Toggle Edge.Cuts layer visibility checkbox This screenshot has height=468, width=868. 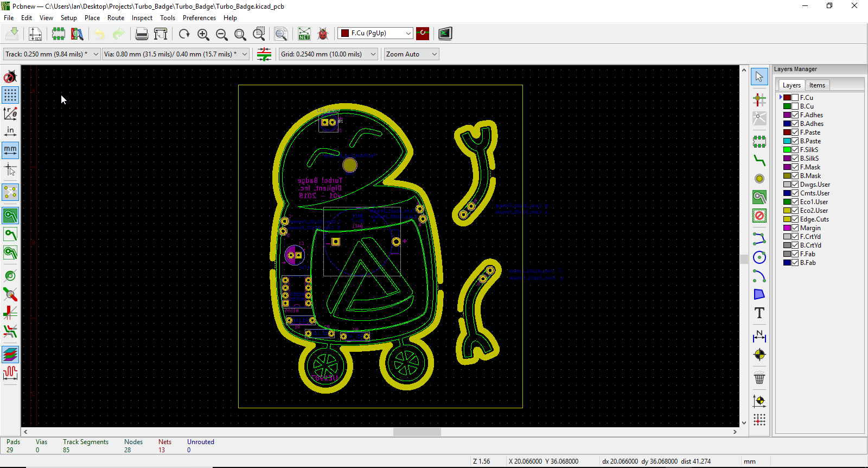(x=795, y=219)
